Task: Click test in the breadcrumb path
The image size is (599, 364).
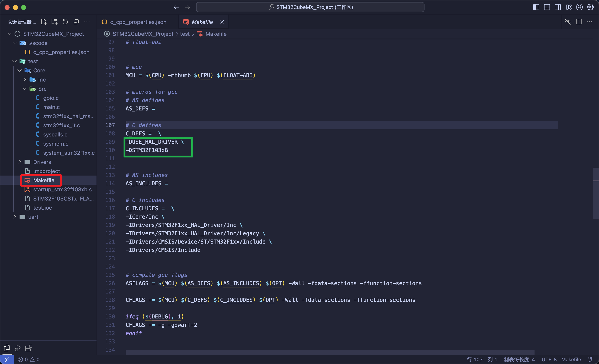Action: pos(185,34)
